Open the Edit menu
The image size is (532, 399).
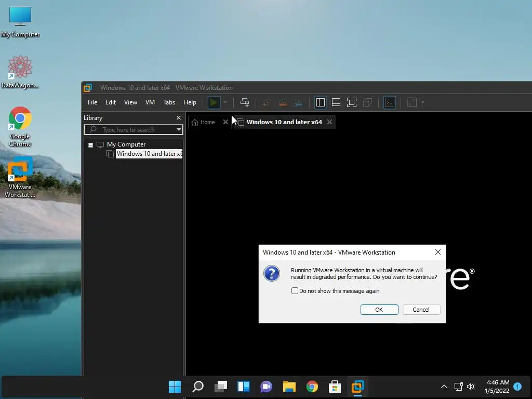click(111, 102)
